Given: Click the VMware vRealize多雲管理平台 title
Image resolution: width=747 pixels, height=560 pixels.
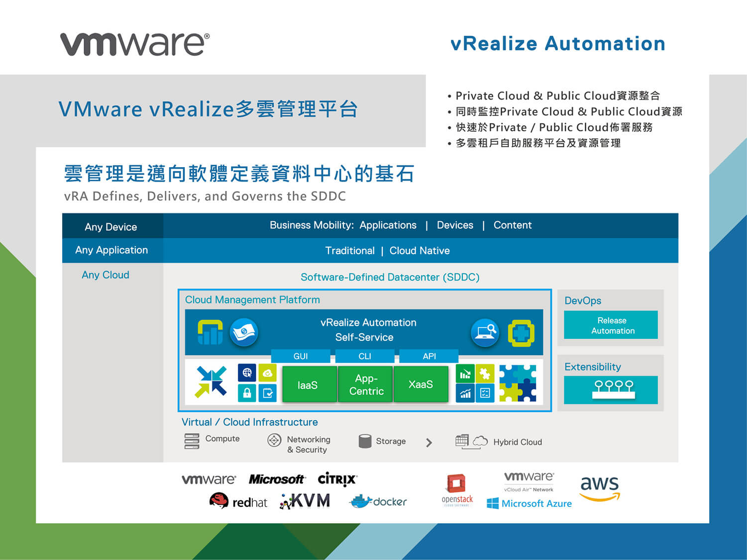Looking at the screenshot, I should (x=208, y=109).
